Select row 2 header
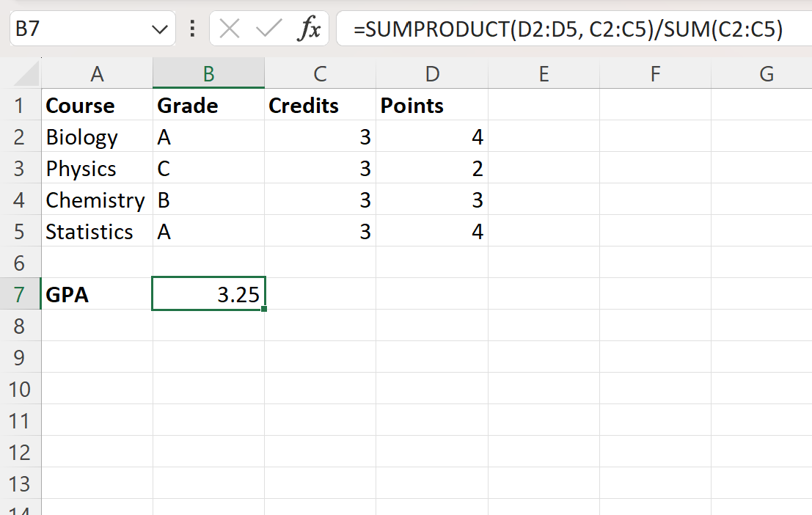 (x=20, y=136)
